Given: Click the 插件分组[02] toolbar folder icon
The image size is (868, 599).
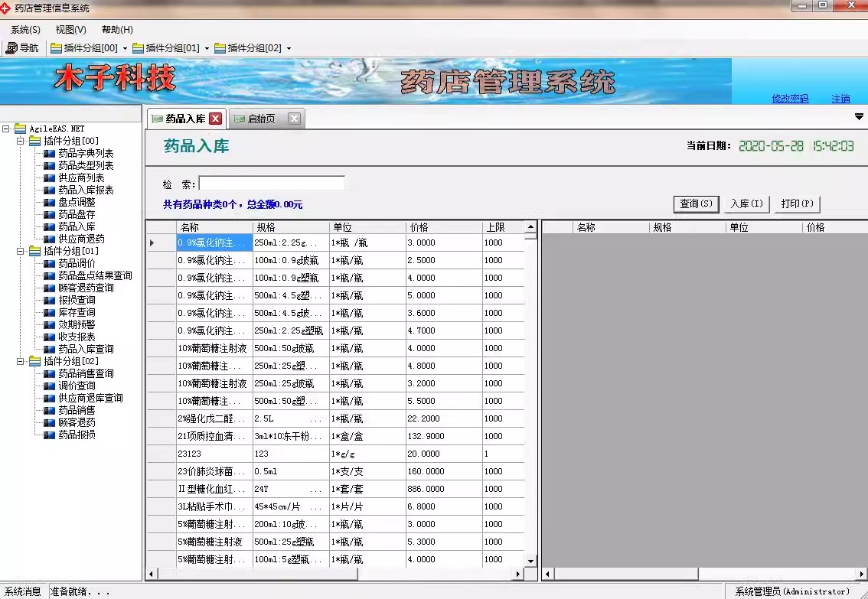Looking at the screenshot, I should pos(220,49).
